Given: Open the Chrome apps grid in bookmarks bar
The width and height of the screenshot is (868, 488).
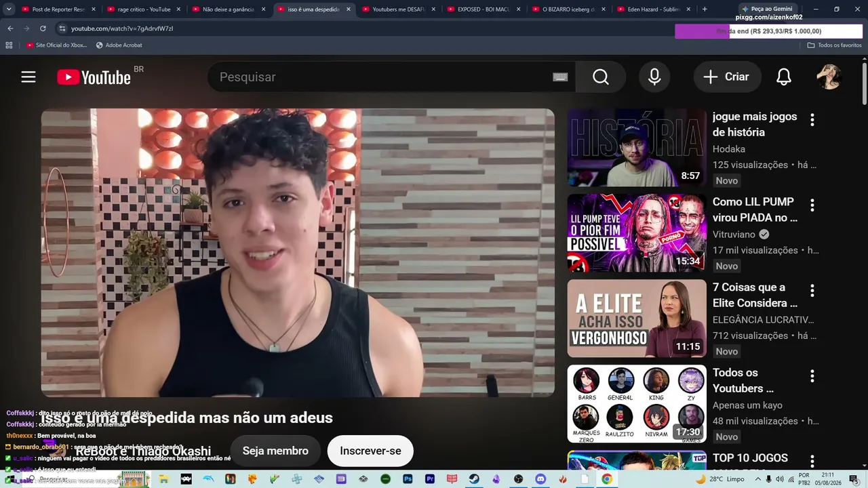Looking at the screenshot, I should pos(9,45).
